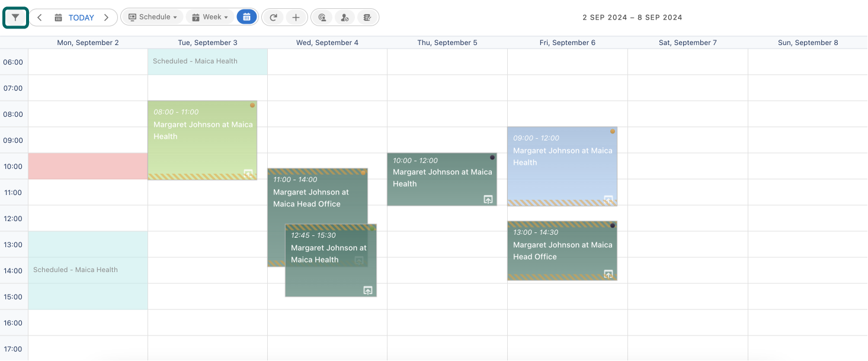The height and width of the screenshot is (361, 868).
Task: Go to the previous week
Action: (x=39, y=18)
